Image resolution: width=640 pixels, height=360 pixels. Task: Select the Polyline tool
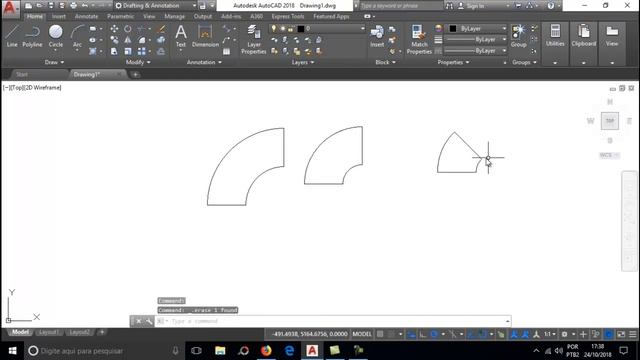[32, 36]
